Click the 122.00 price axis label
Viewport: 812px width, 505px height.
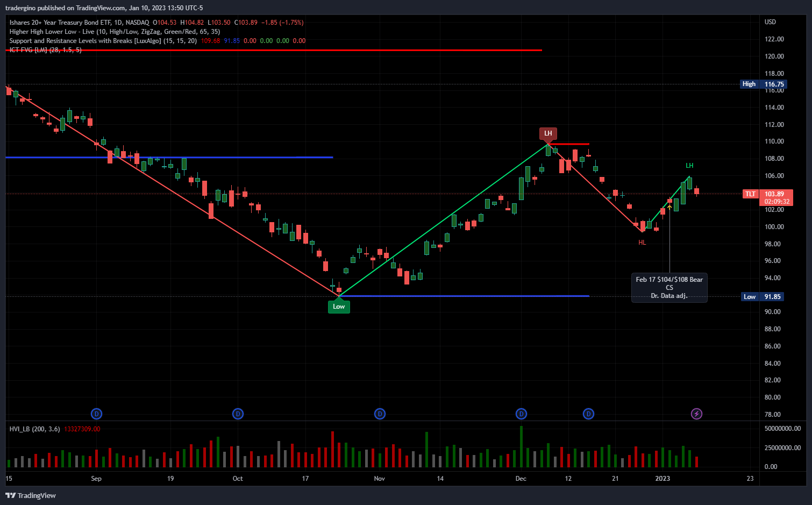[774, 39]
